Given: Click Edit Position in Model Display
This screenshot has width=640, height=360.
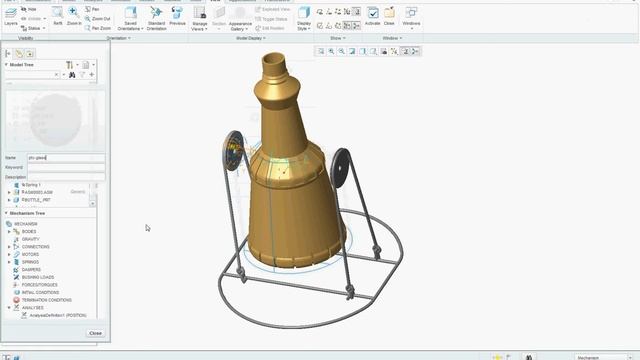Looking at the screenshot, I should point(270,28).
